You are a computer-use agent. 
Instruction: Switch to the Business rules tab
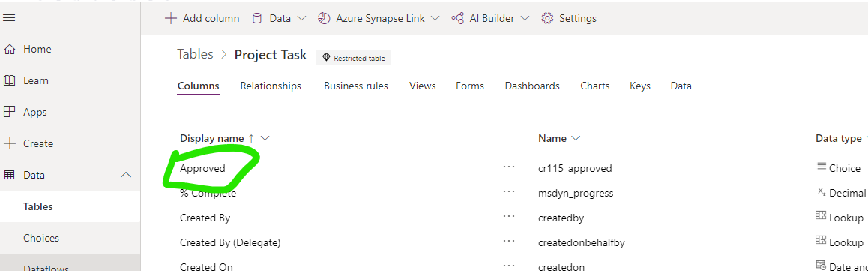[356, 86]
